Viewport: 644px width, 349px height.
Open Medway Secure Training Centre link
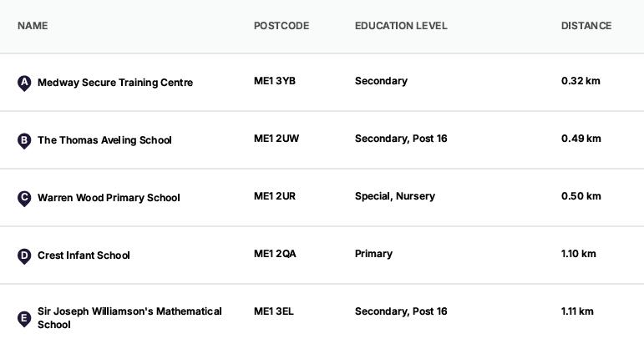point(115,83)
